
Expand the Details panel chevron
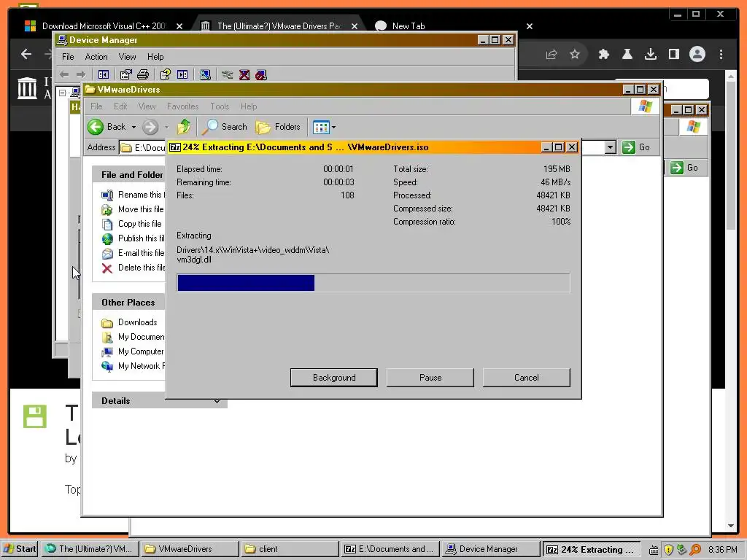(x=217, y=401)
